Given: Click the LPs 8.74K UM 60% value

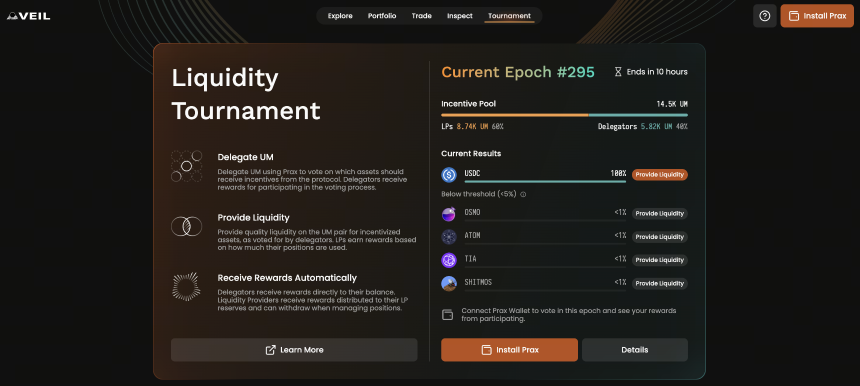Looking at the screenshot, I should coord(472,127).
